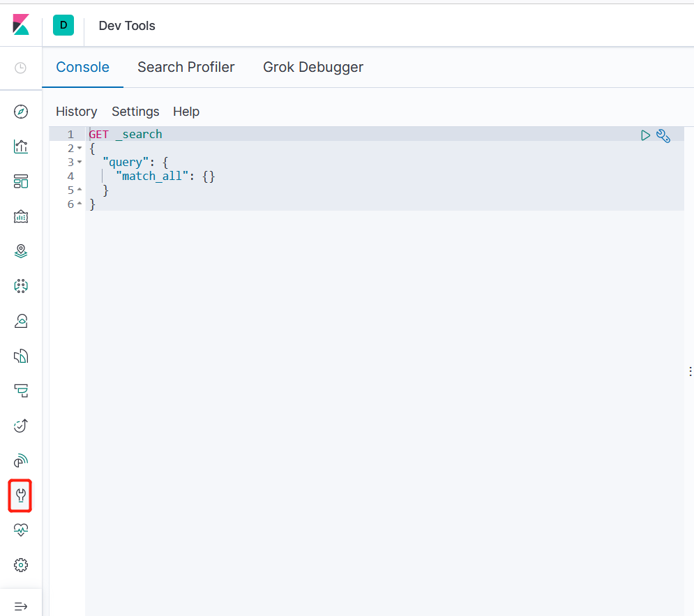Screen dimensions: 694x616
Task: Open Dashboard icon in sidebar
Action: point(21,181)
